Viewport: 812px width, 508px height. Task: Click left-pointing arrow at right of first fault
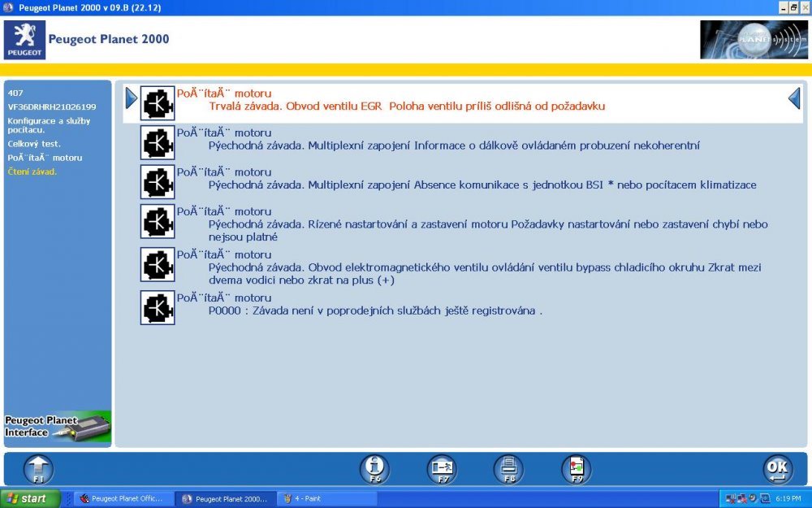pyautogui.click(x=794, y=98)
